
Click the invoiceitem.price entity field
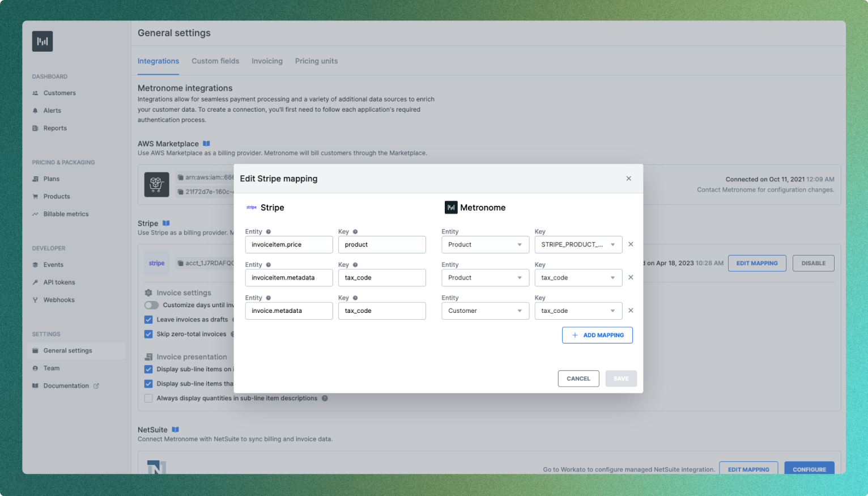(x=289, y=245)
